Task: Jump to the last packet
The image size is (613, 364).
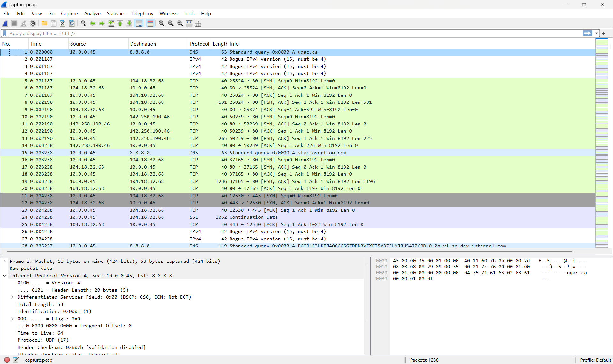Action: click(129, 23)
